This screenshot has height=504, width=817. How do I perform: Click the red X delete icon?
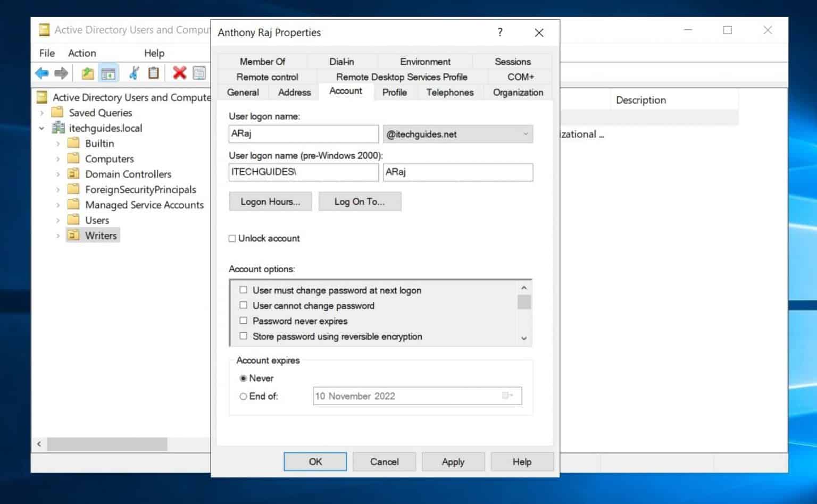[x=179, y=73]
